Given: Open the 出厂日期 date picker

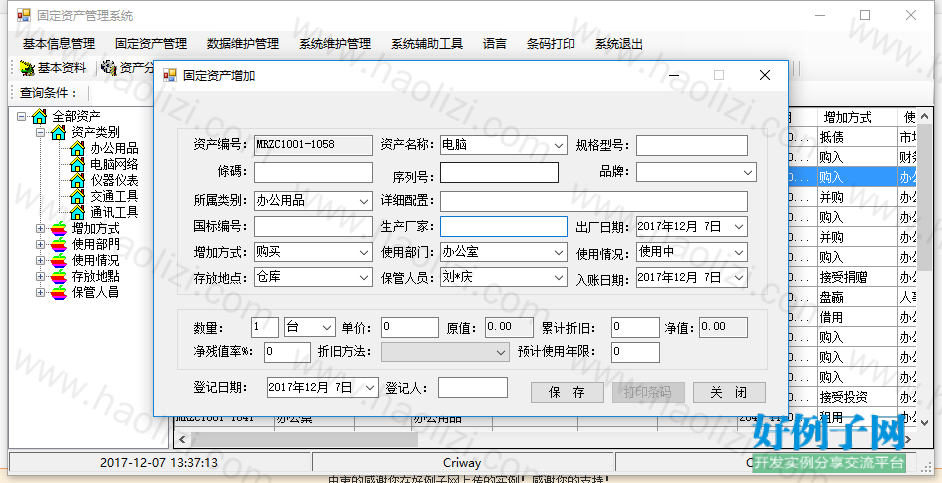Looking at the screenshot, I should click(x=740, y=226).
